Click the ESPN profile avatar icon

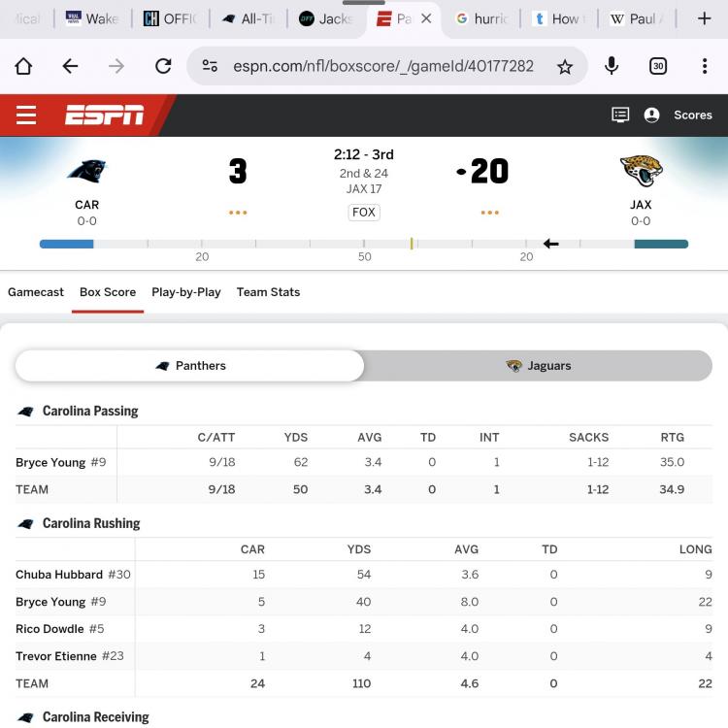point(651,115)
